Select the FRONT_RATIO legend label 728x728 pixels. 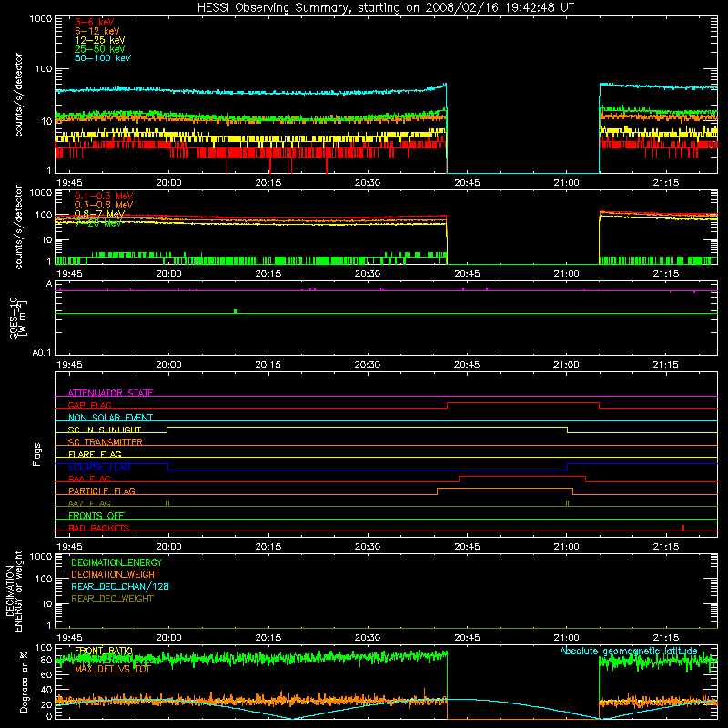104,651
